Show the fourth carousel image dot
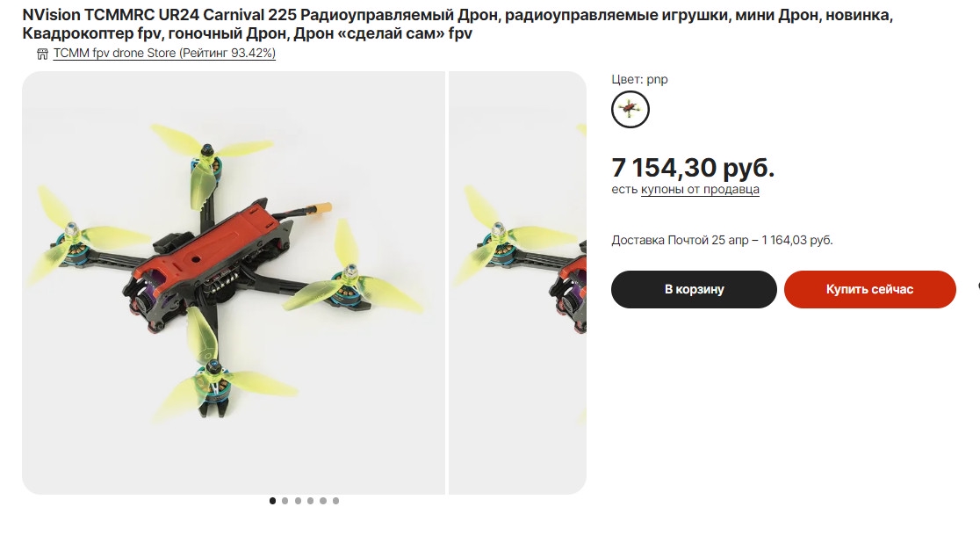The height and width of the screenshot is (543, 980). (311, 501)
